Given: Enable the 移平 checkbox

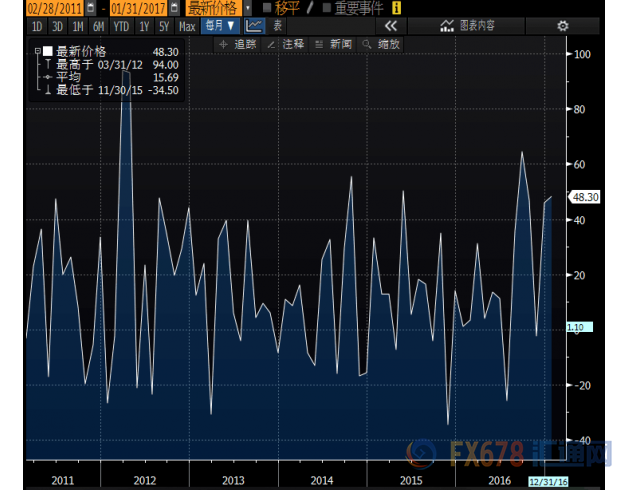Looking at the screenshot, I should [x=267, y=8].
